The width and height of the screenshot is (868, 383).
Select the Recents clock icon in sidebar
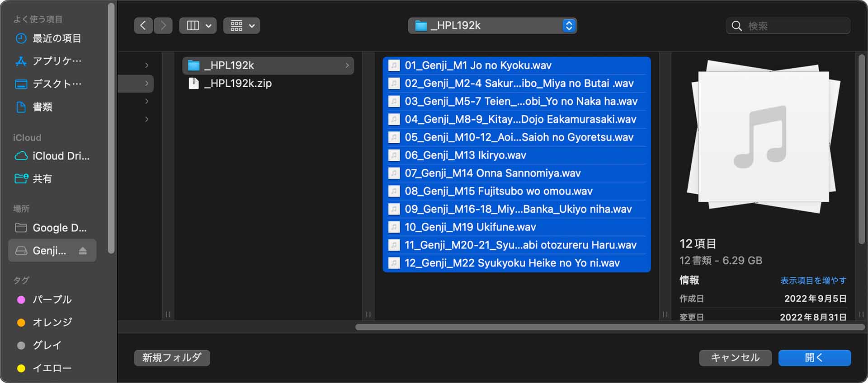pos(21,38)
